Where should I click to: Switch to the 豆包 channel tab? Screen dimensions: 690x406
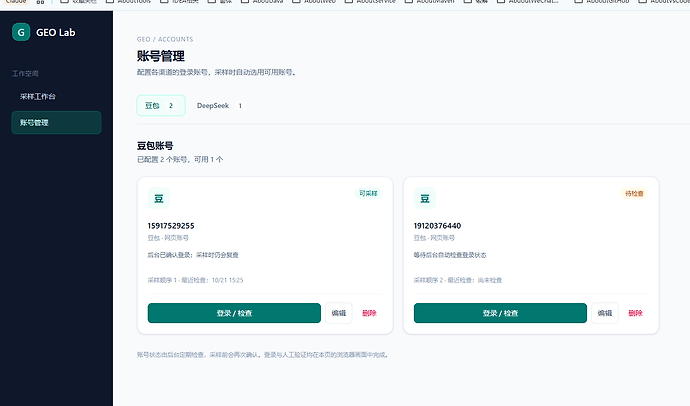161,106
